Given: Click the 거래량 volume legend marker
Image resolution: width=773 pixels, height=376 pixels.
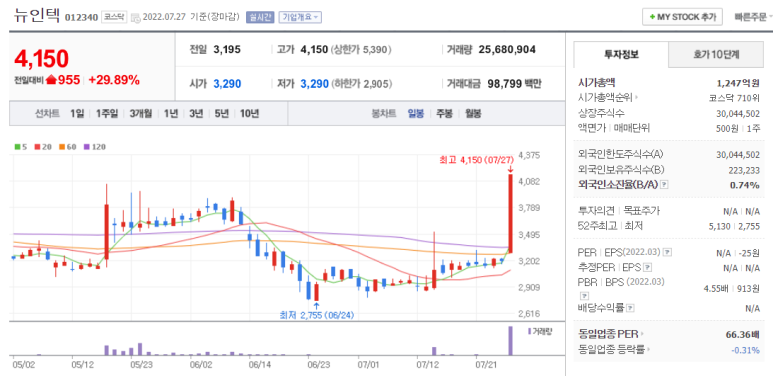Looking at the screenshot, I should pos(540,331).
